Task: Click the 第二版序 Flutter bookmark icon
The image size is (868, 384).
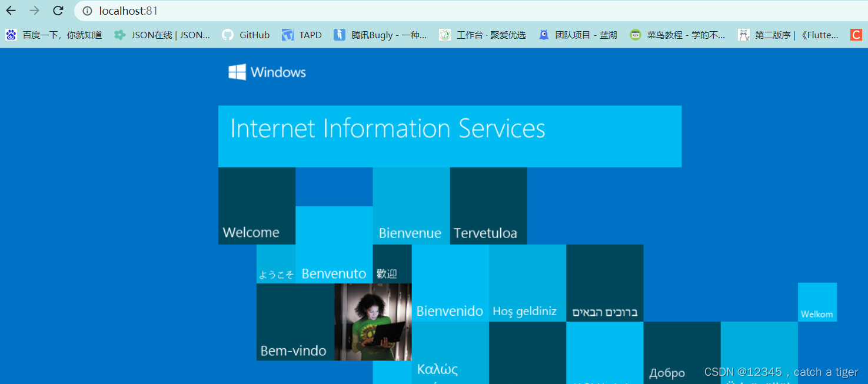Action: tap(744, 35)
